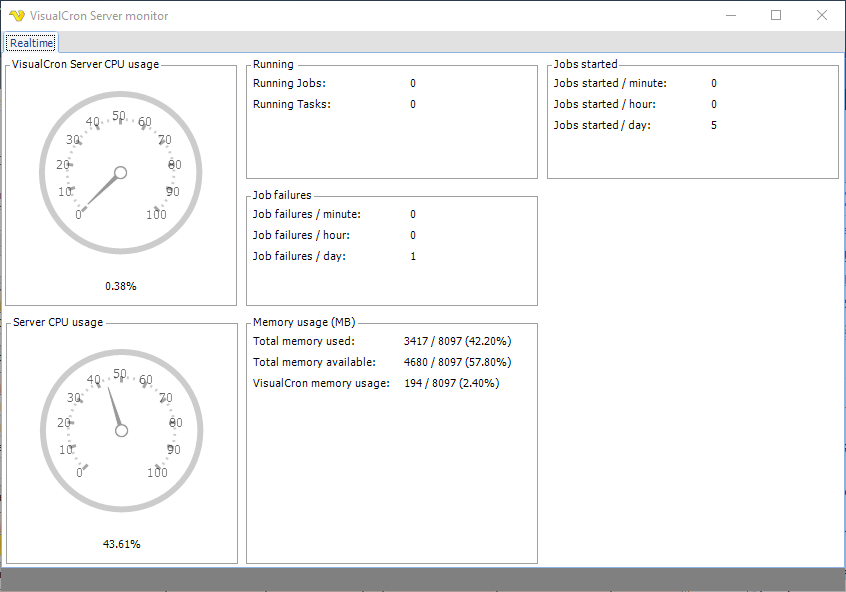Screen dimensions: 846x592
Task: Minimize the Server monitor window
Action: point(731,16)
